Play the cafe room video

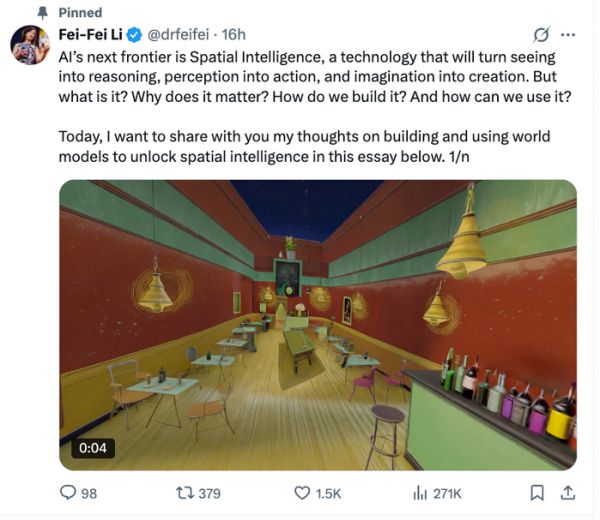click(x=318, y=324)
